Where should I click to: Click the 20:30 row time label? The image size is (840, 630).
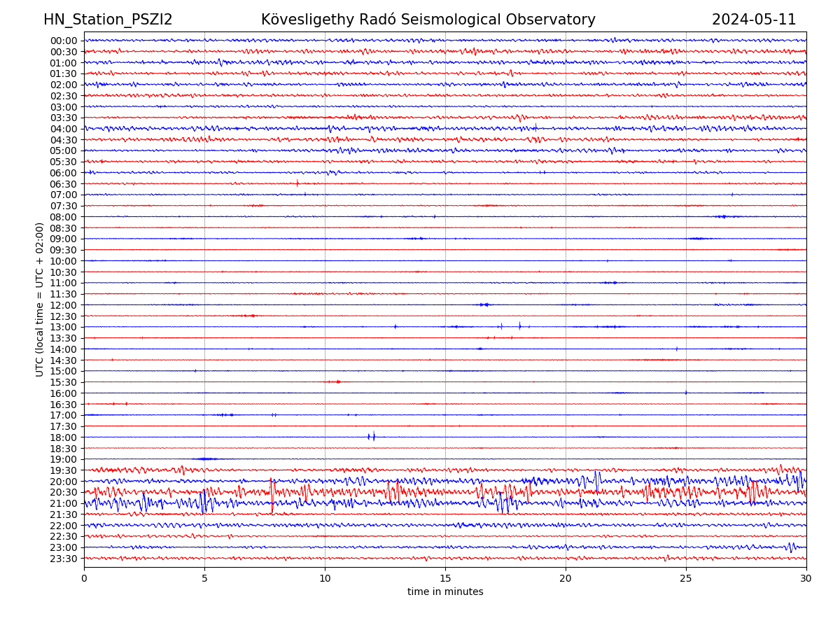pyautogui.click(x=64, y=493)
